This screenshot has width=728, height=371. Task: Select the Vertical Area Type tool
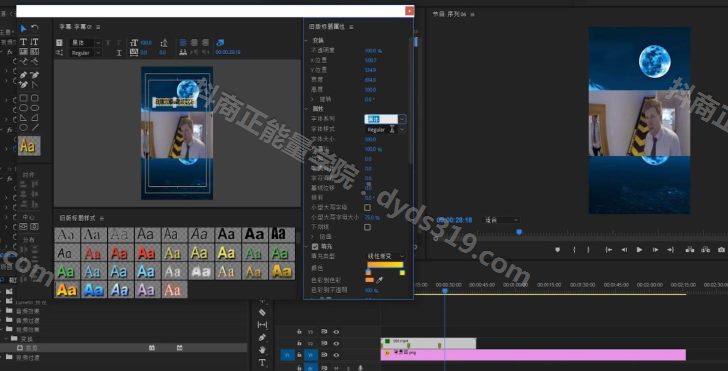[x=35, y=51]
